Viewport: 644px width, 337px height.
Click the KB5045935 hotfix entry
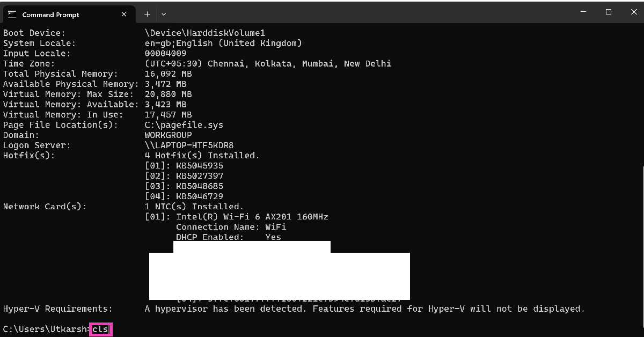tap(200, 166)
